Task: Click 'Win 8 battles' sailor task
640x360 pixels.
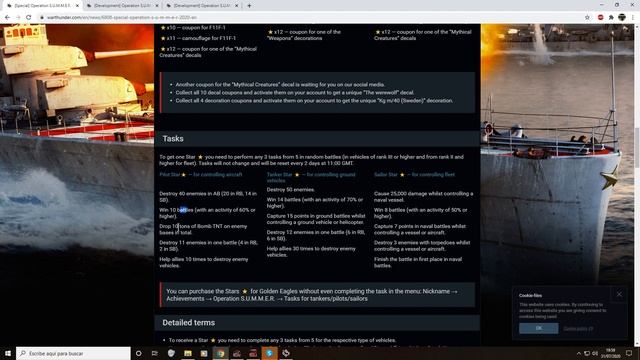Action: [x=420, y=213]
